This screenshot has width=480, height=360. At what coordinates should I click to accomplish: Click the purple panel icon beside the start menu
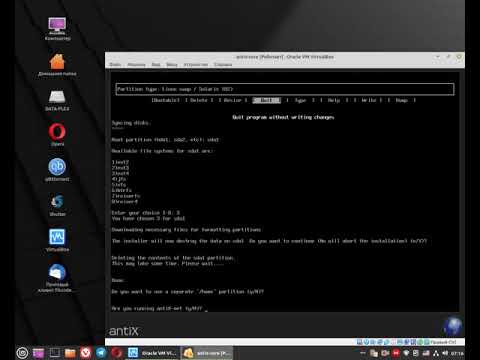tap(38, 353)
